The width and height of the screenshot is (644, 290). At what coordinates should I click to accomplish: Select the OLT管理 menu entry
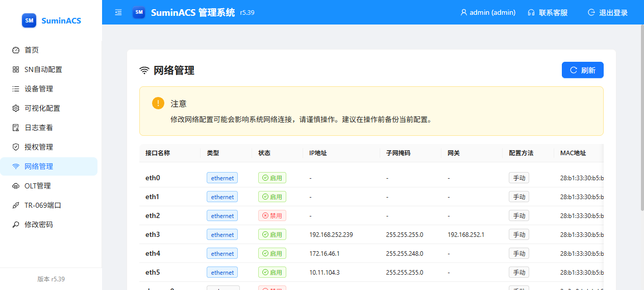pyautogui.click(x=48, y=186)
